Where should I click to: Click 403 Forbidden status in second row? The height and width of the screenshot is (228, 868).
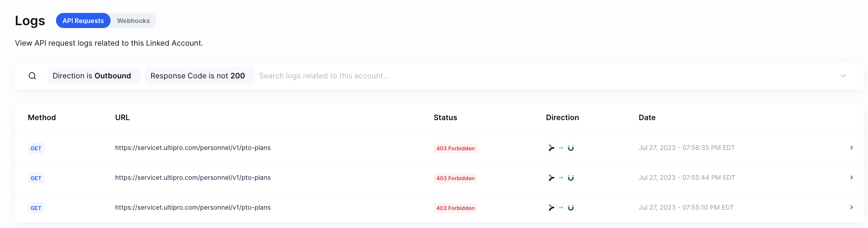tap(455, 178)
